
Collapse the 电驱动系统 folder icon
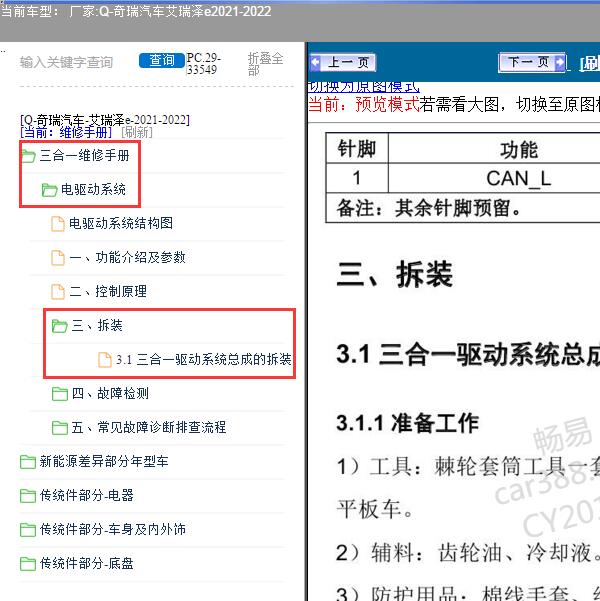click(x=49, y=190)
